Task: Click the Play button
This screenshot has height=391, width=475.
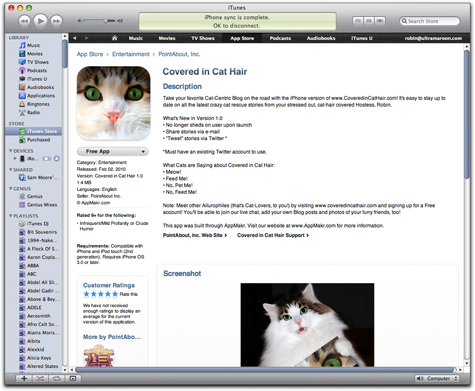Action: [40, 21]
